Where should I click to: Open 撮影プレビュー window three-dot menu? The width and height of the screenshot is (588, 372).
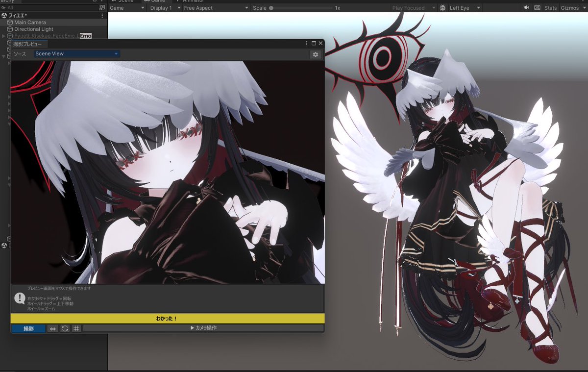306,44
